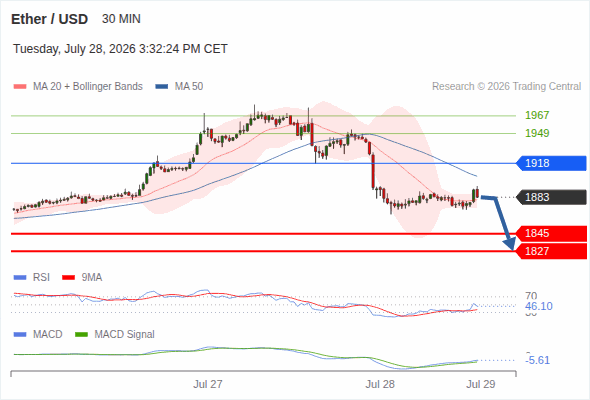Screen dimensions: 590x400
Task: Click the 1967 resistance level label
Action: [537, 115]
